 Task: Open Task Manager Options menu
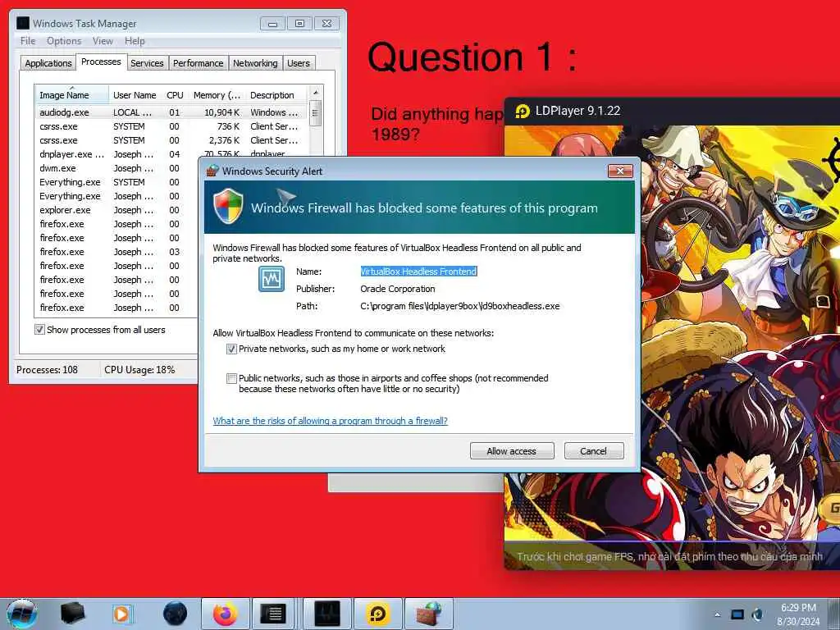pos(64,41)
